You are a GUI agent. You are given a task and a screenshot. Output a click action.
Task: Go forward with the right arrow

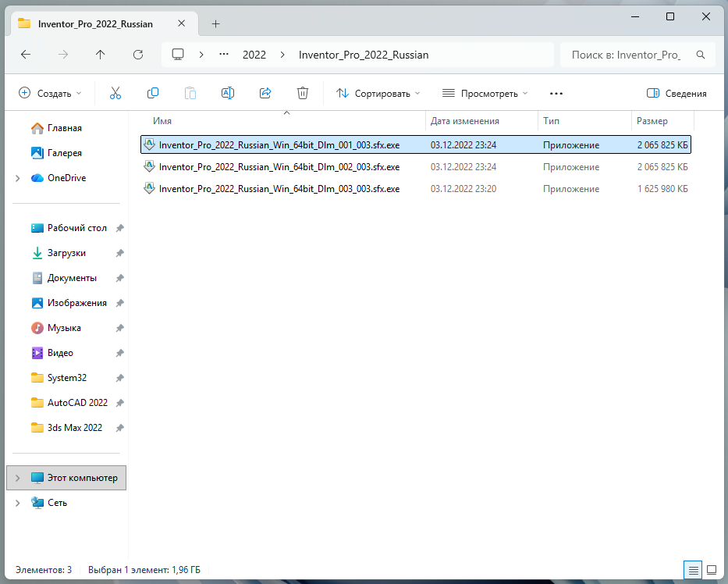(63, 55)
